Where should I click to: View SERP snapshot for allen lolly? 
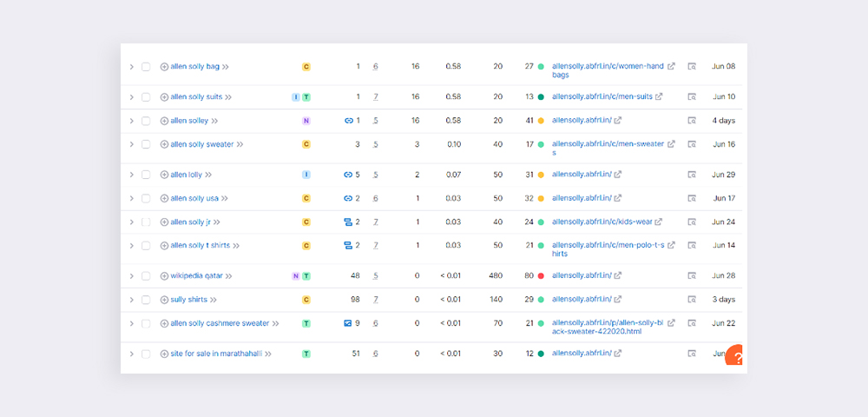coord(692,175)
